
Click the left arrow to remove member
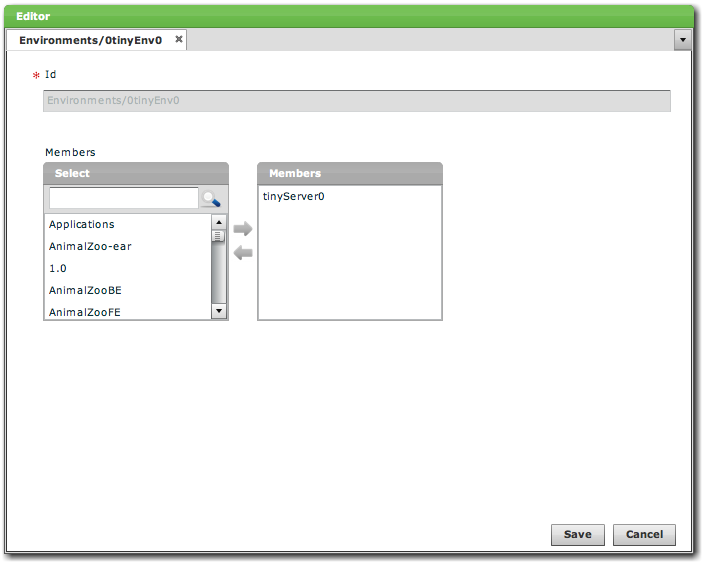[242, 253]
